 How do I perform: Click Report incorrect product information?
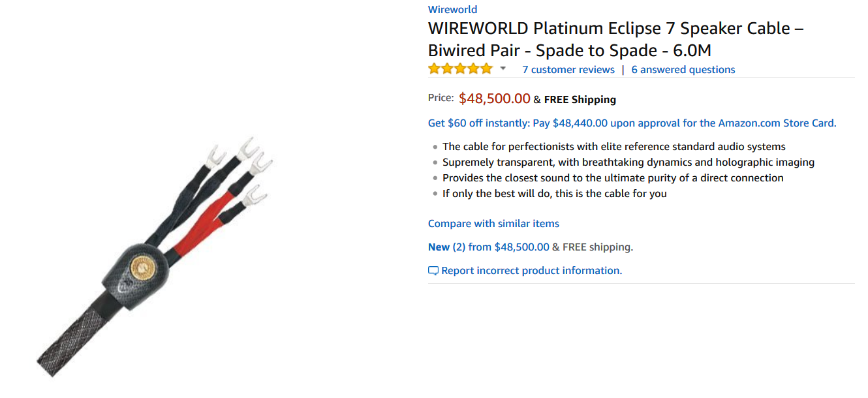click(x=531, y=271)
